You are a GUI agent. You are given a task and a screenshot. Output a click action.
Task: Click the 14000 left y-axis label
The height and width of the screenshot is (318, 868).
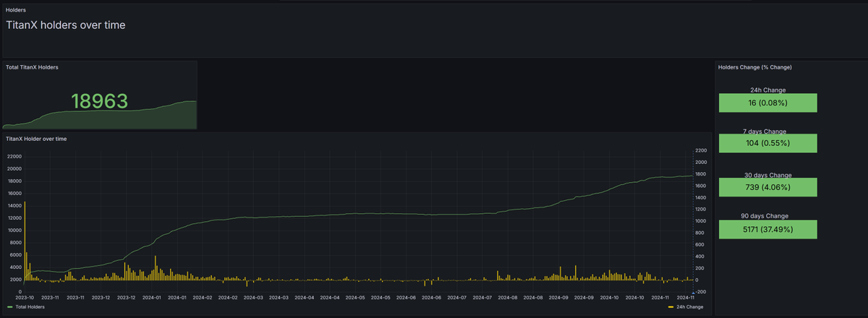[14, 205]
